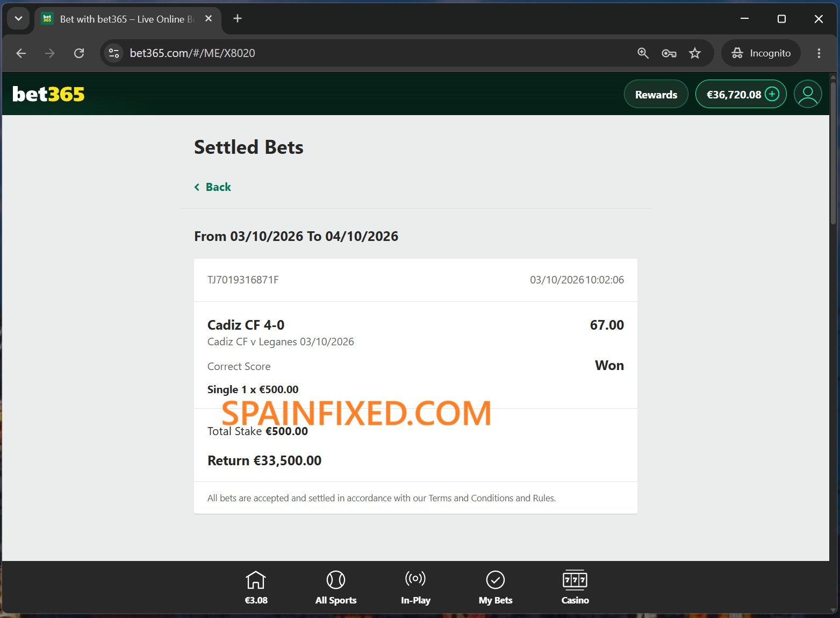Click the Terms and Conditions notice text
The width and height of the screenshot is (840, 618).
(382, 498)
